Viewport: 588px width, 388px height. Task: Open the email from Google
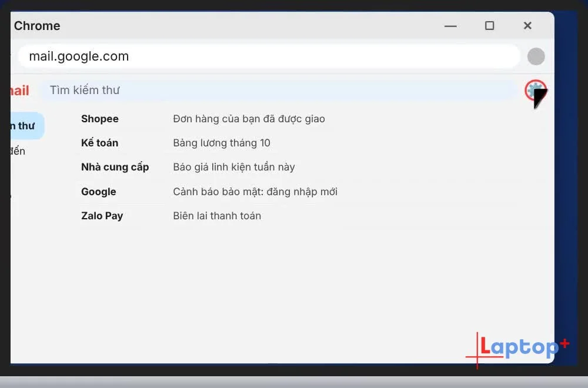99,192
